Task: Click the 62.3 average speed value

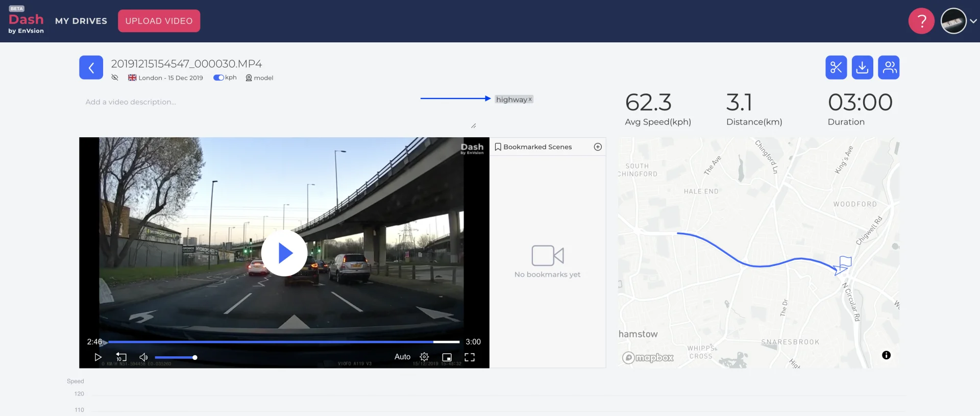Action: tap(648, 102)
